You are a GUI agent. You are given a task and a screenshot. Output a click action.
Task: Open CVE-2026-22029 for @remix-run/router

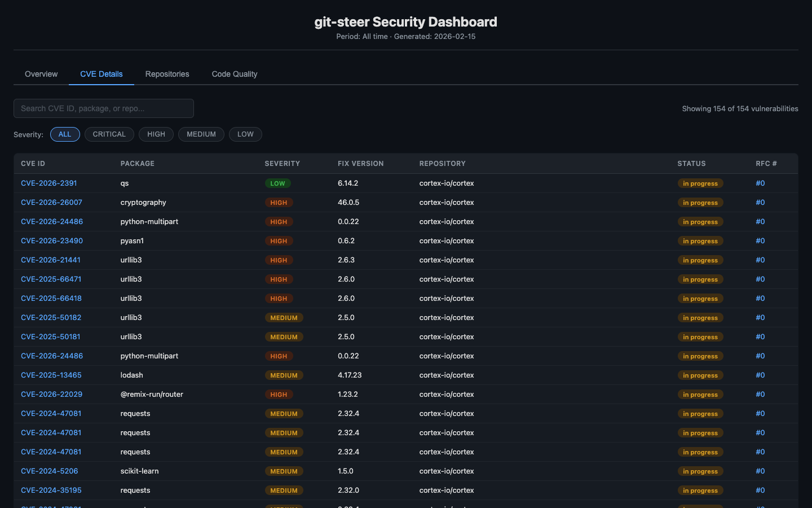tap(51, 394)
